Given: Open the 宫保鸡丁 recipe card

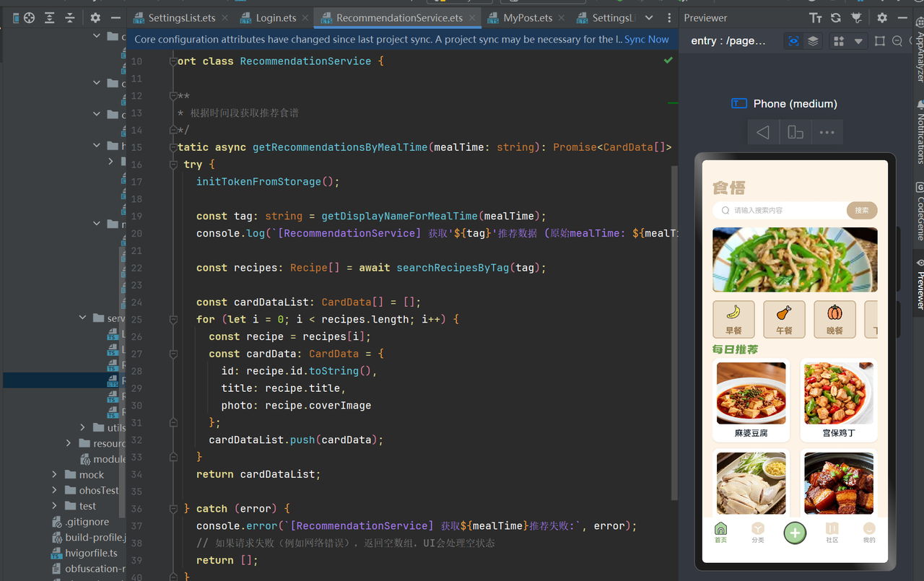Looking at the screenshot, I should (839, 401).
